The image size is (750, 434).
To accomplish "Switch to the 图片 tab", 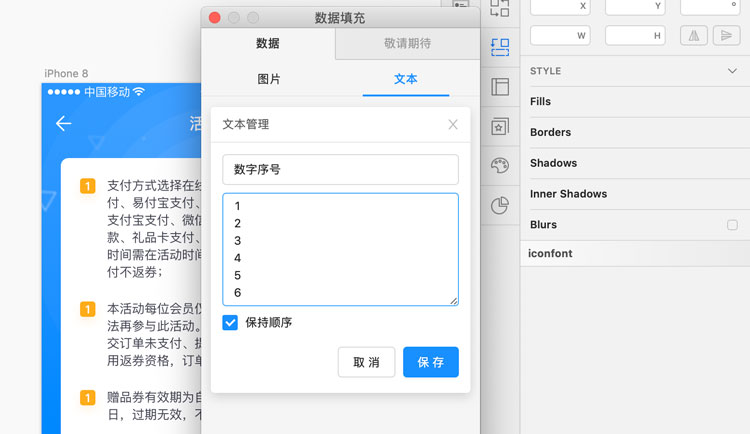I will (x=269, y=79).
